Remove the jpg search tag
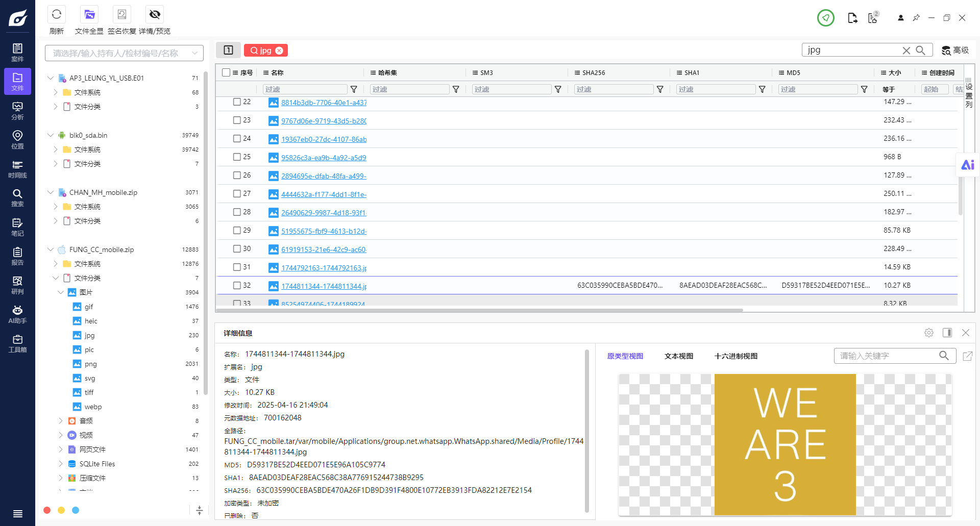Viewport: 980px width, 526px height. (279, 51)
